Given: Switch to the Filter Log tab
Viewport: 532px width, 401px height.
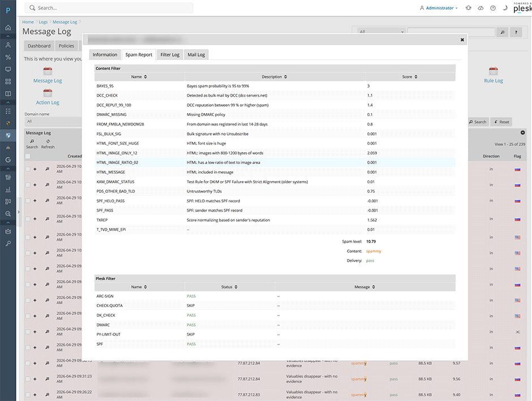Looking at the screenshot, I should [170, 54].
